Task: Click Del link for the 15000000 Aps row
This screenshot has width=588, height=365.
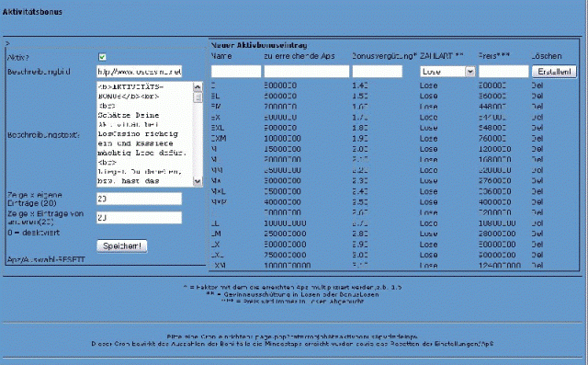Action: (537, 149)
